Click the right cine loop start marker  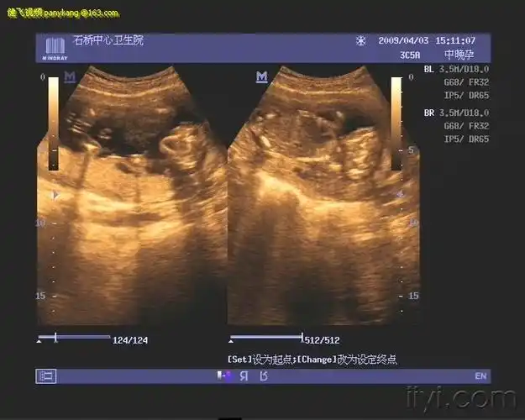tap(232, 340)
